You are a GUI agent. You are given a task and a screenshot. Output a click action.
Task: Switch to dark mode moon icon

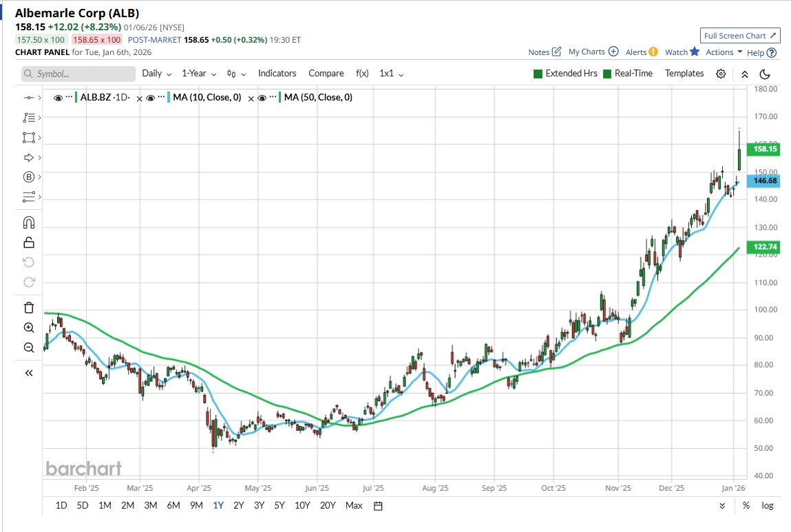coord(765,74)
